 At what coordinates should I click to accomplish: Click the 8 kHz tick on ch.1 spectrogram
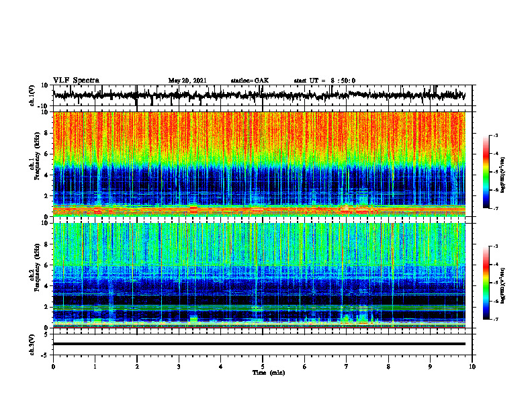(47, 133)
